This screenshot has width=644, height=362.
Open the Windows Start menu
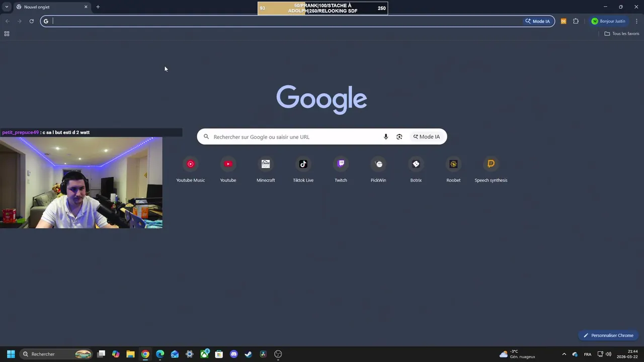coord(11,354)
